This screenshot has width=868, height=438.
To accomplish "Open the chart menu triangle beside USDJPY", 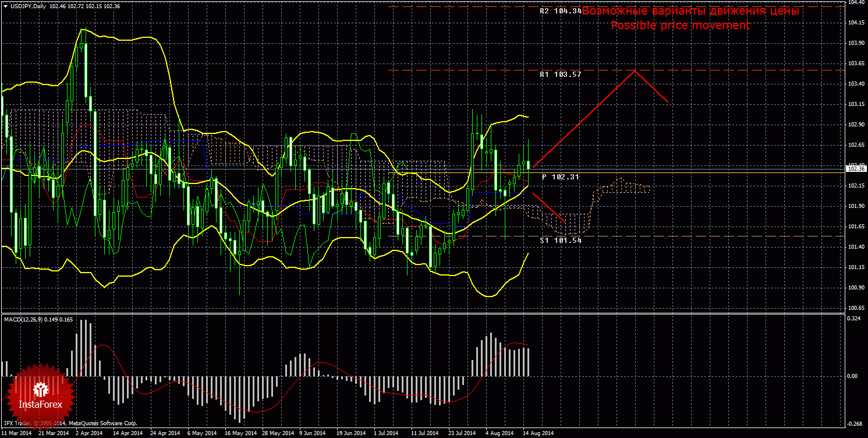I will [5, 6].
